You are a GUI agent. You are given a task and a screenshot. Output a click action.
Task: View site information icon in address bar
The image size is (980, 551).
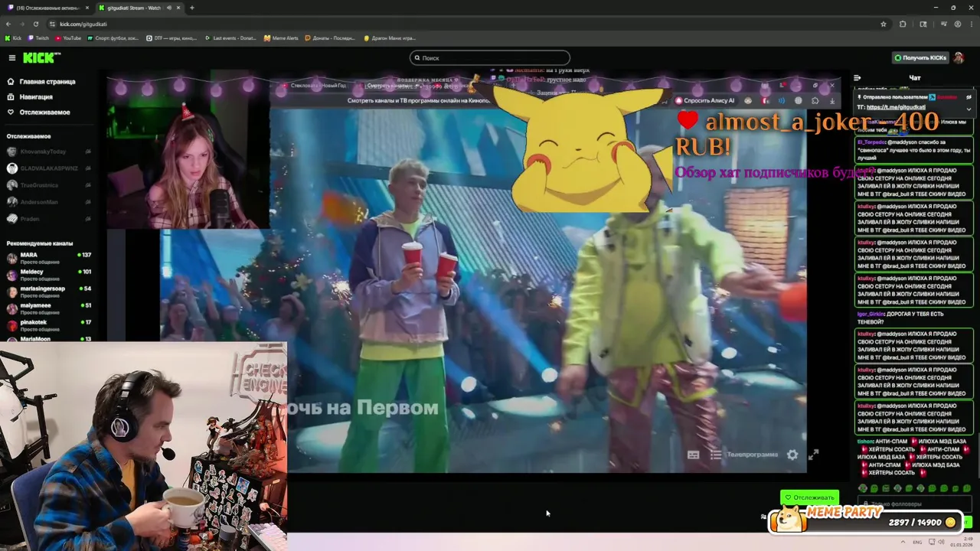[51, 24]
